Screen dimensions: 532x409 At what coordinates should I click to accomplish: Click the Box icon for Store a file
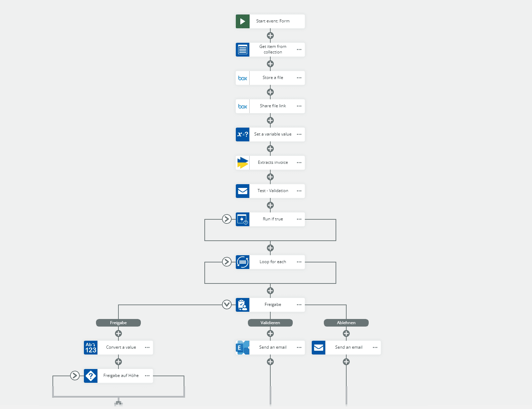[x=243, y=78]
